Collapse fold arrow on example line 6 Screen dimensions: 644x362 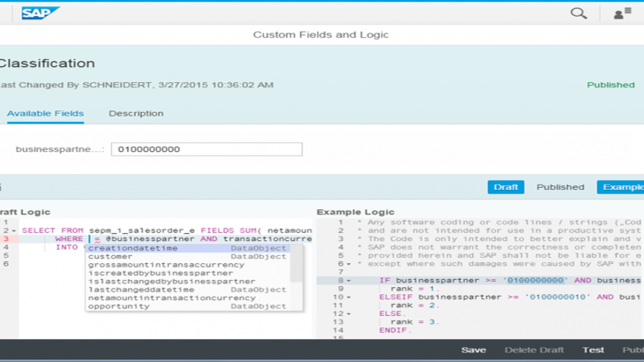click(348, 264)
